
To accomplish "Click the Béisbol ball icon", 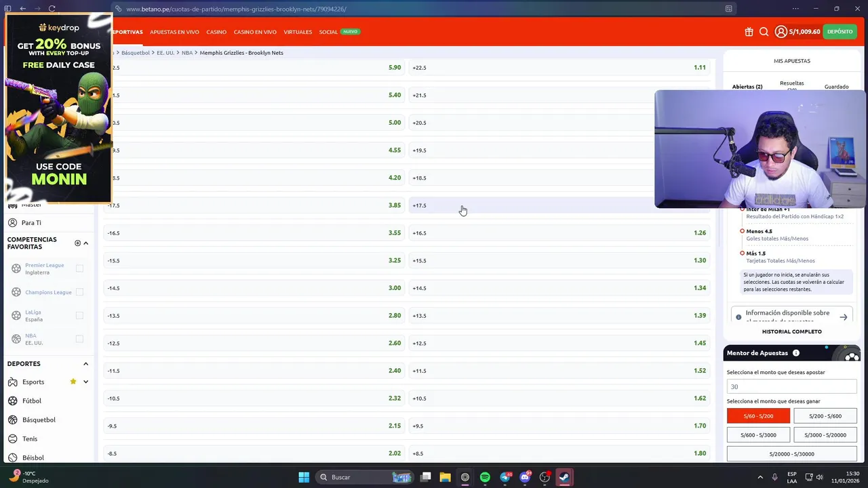I will tap(12, 457).
